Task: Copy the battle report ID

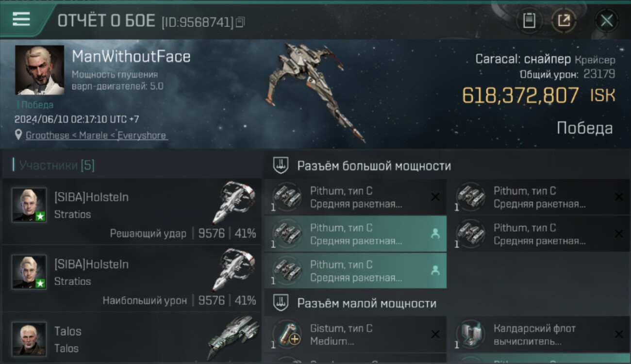Action: (x=240, y=22)
